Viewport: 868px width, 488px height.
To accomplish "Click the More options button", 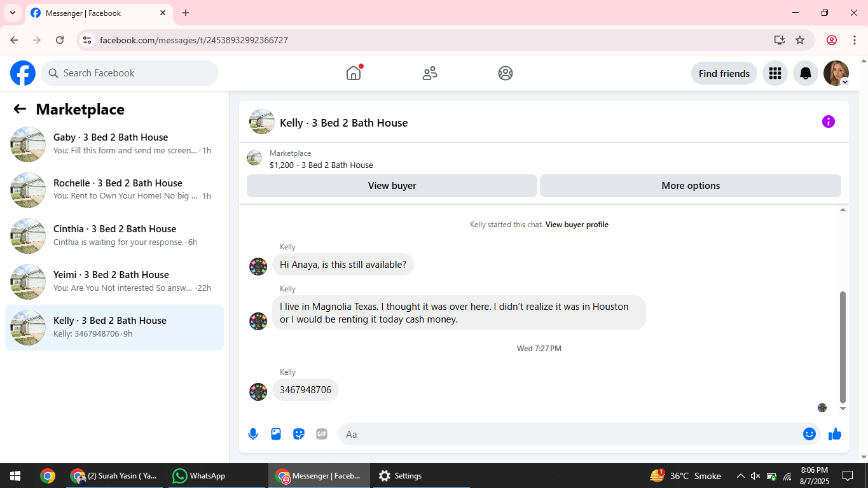I will tap(691, 186).
